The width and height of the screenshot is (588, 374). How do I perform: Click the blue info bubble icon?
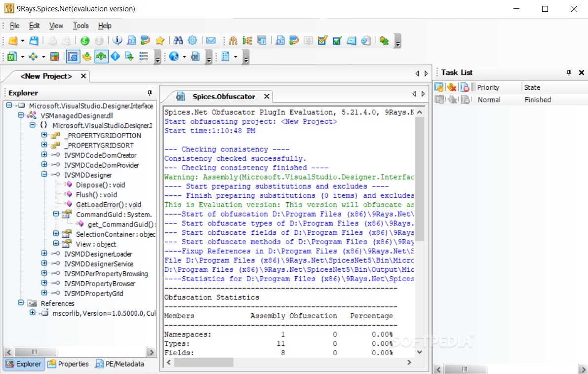tap(118, 40)
